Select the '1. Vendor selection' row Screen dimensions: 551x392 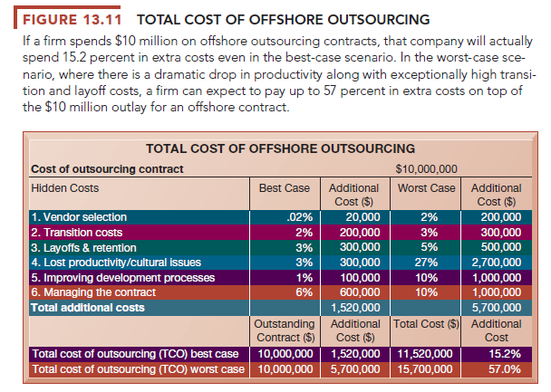(x=77, y=217)
